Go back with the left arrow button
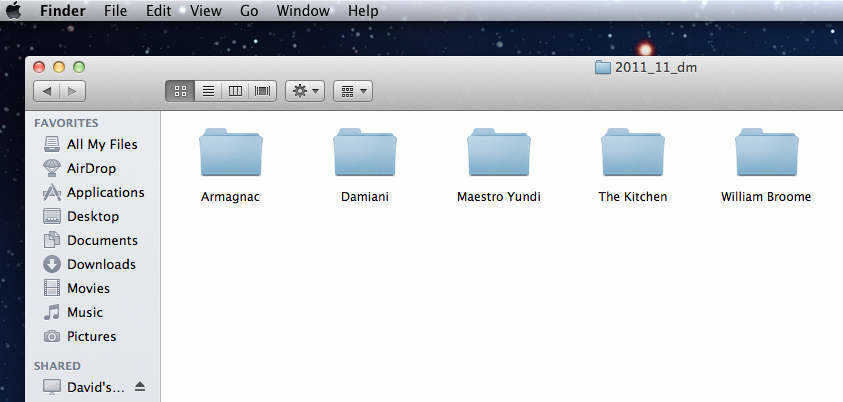843x402 pixels. 47,91
